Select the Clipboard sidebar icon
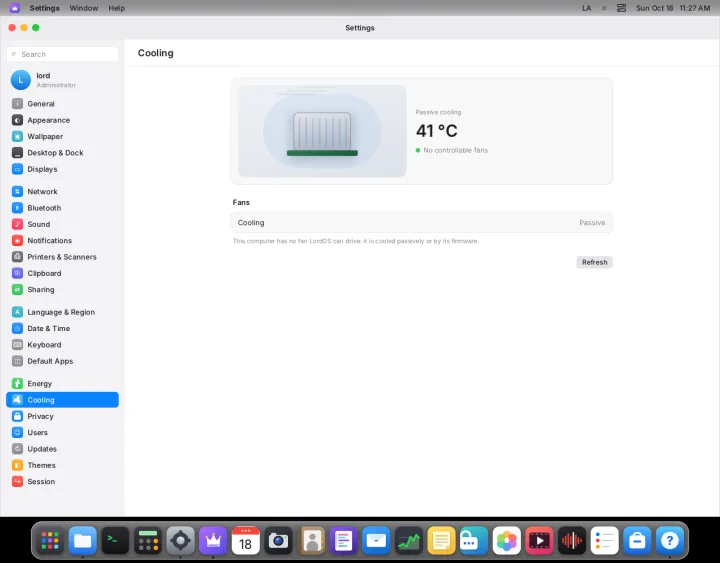Screen dimensions: 720x563 pos(17,273)
